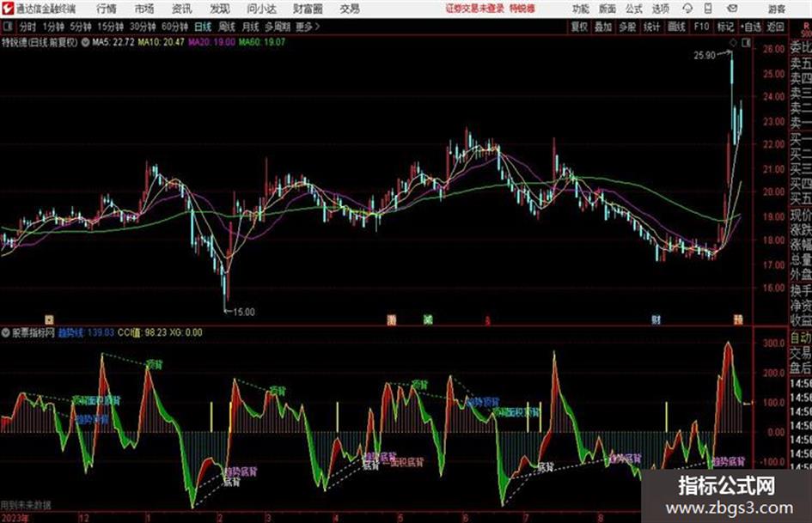The height and width of the screenshot is (523, 812).
Task: Click the 统计 statistics toolbar button
Action: [652, 27]
